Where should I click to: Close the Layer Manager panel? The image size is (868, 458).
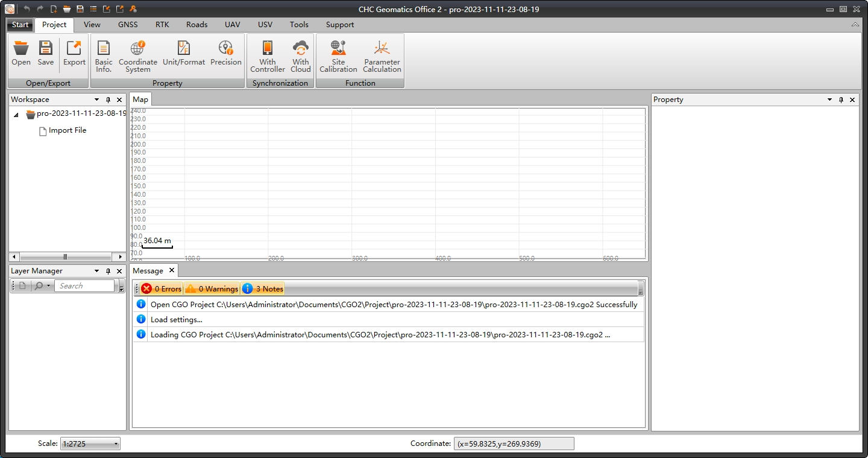coord(119,271)
